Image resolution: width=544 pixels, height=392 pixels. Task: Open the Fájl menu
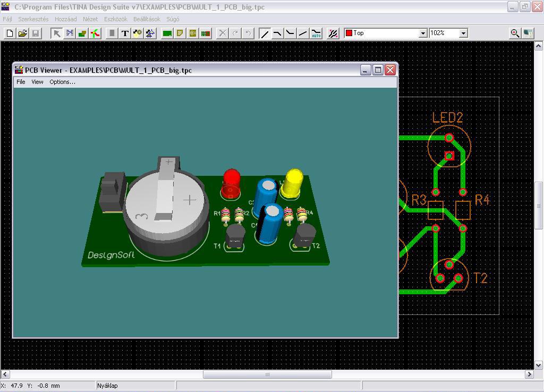tap(7, 19)
